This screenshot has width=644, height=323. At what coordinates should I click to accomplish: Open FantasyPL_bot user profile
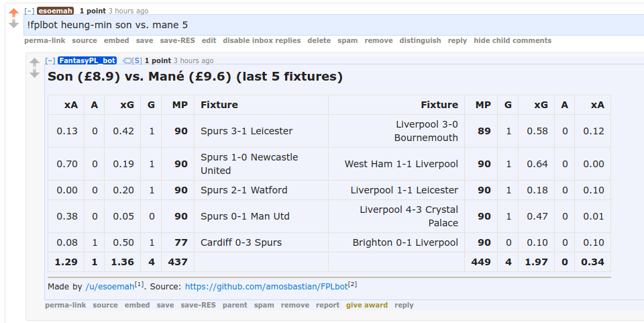(87, 61)
